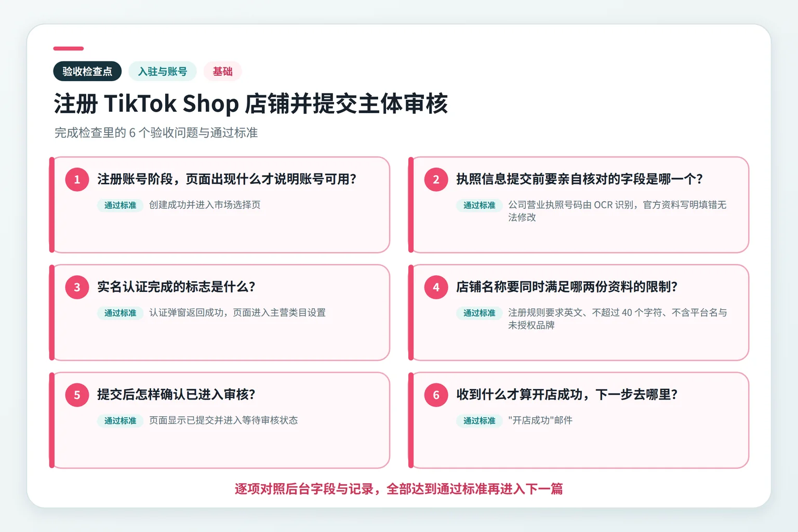Click 通过标准 label in card 4
798x532 pixels.
[x=480, y=313]
